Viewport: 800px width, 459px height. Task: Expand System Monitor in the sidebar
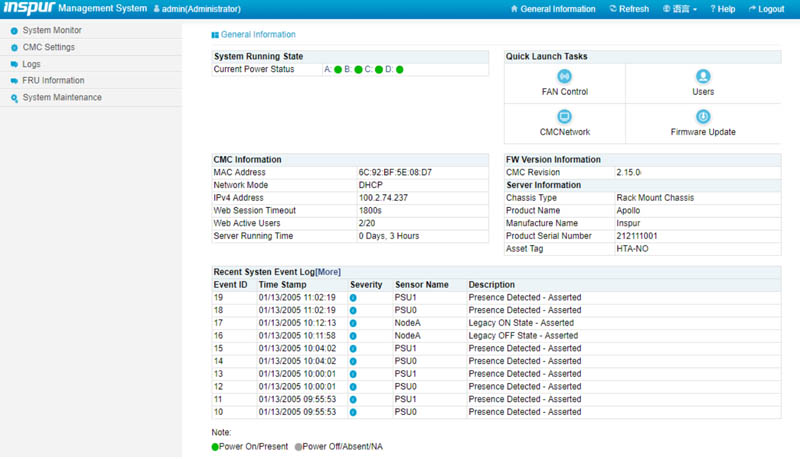52,31
